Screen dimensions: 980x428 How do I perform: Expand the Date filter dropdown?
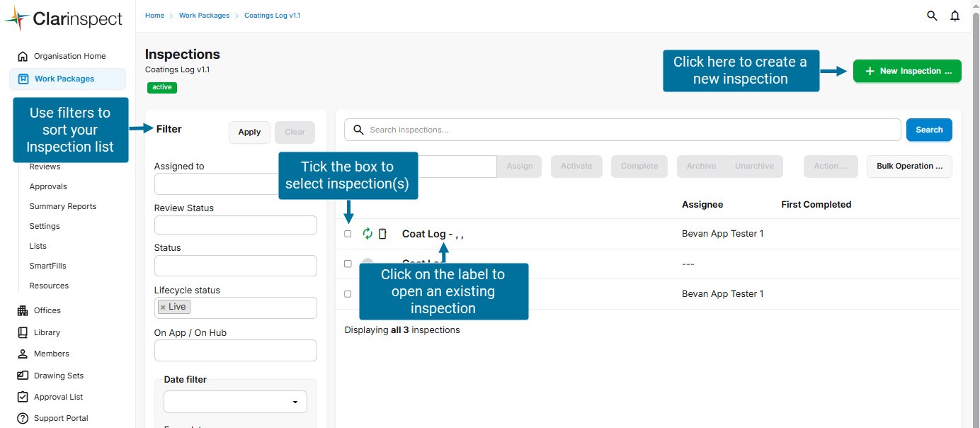235,402
